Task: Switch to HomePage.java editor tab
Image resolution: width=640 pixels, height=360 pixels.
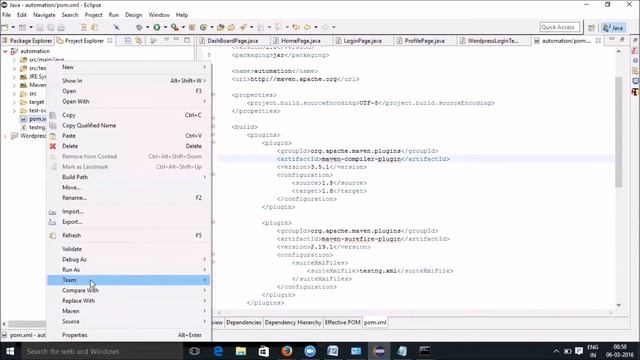Action: click(301, 41)
